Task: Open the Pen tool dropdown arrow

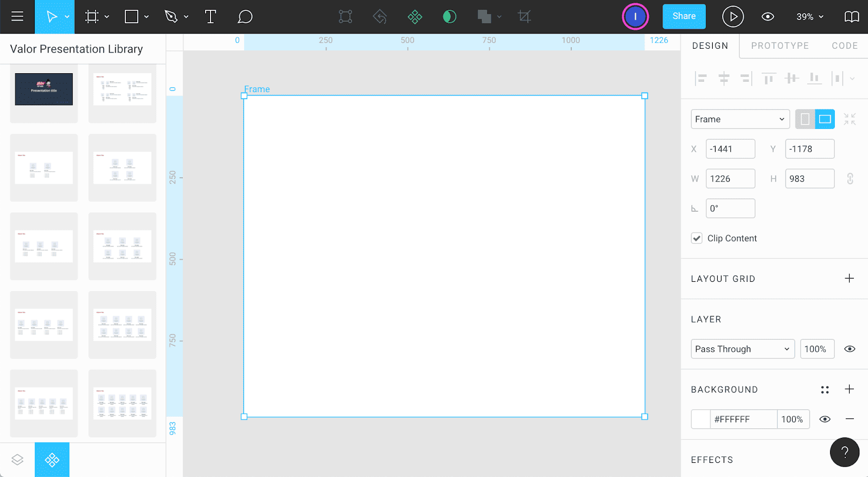Action: pos(186,17)
